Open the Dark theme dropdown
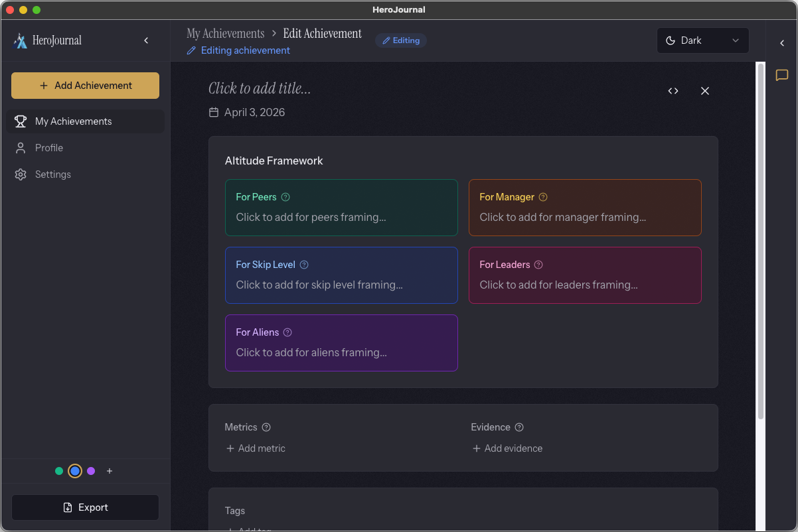Screen dimensions: 798x532 click(702, 40)
